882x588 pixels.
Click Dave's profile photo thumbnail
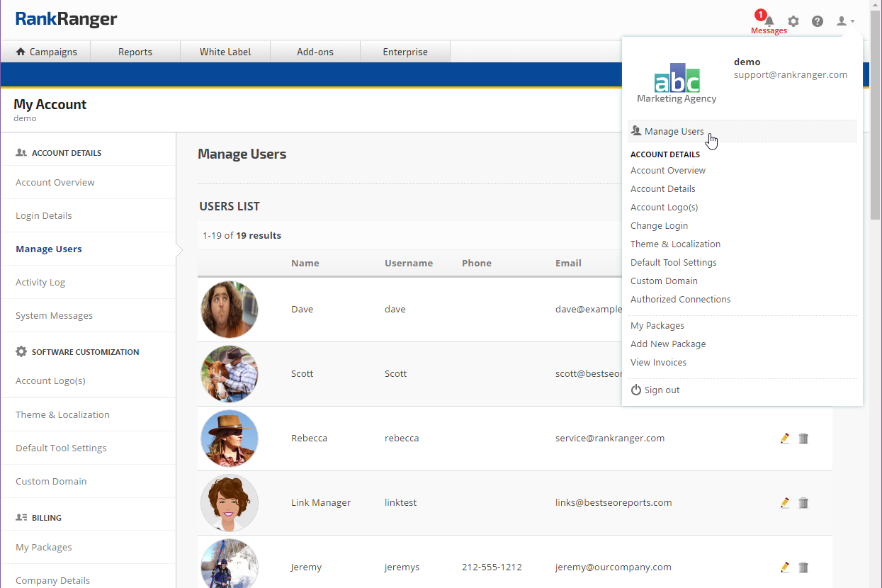(x=230, y=310)
